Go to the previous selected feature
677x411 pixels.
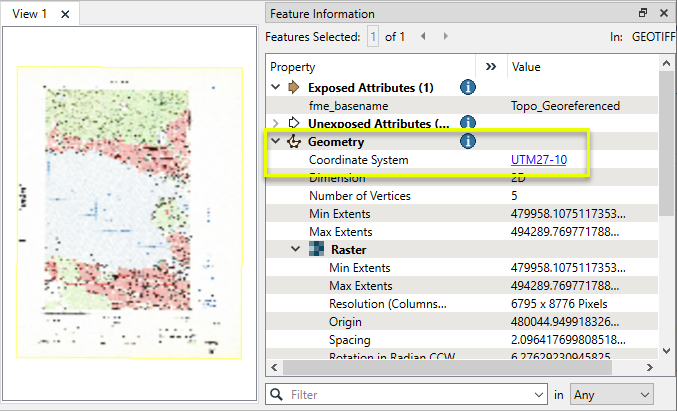tap(422, 37)
